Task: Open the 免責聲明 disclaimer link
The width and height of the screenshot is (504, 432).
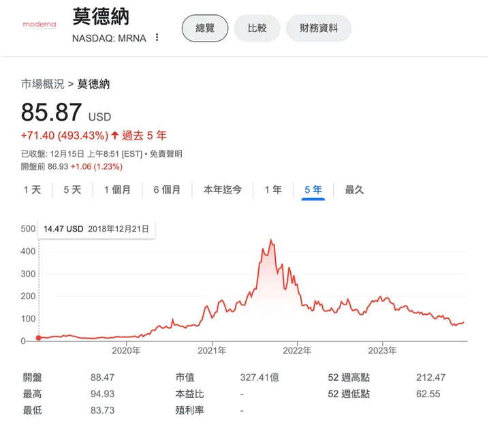Action: pos(166,154)
